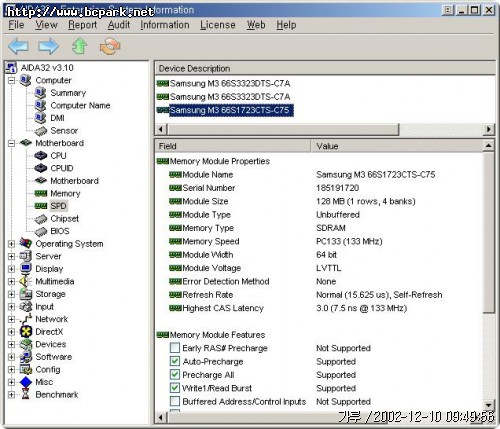Click the Network icon in tree
The height and width of the screenshot is (429, 500).
(26, 319)
